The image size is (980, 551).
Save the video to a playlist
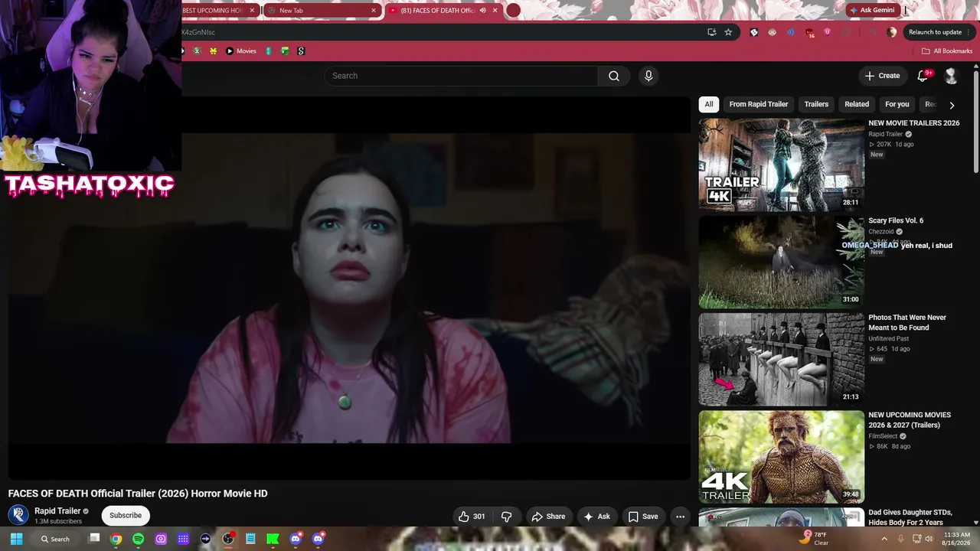[643, 517]
